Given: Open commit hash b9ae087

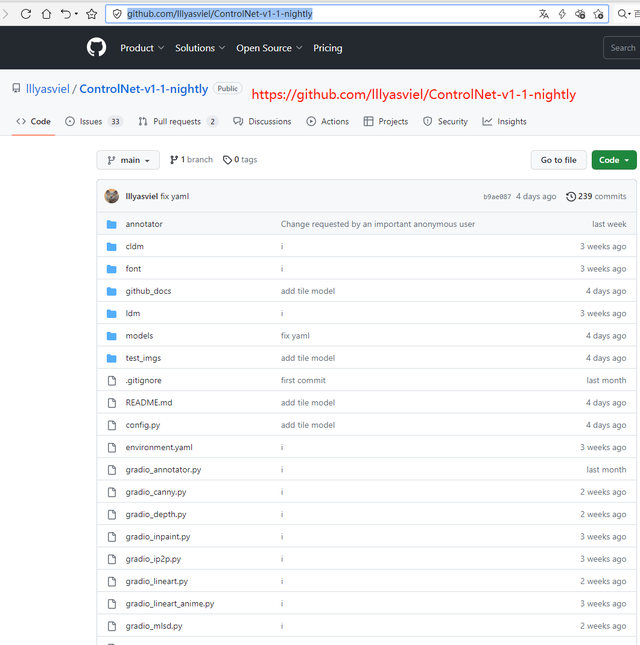Looking at the screenshot, I should click(x=497, y=197).
